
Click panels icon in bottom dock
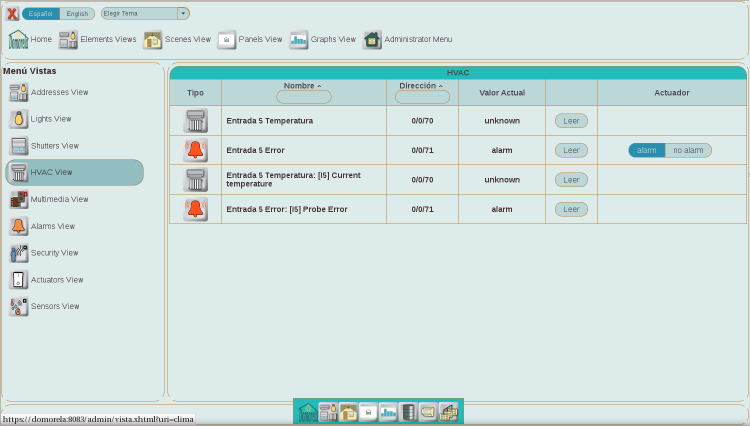[x=368, y=412]
